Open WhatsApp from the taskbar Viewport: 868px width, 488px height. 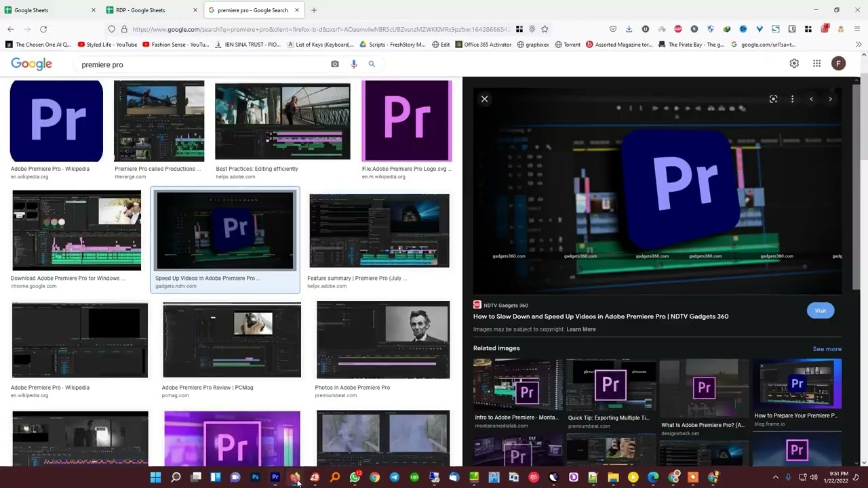[x=355, y=477]
